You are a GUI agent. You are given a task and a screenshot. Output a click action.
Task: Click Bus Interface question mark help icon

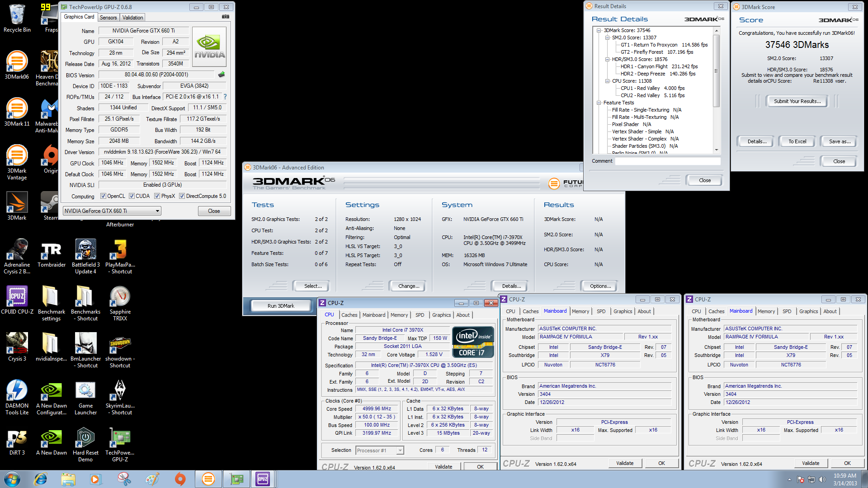point(225,97)
